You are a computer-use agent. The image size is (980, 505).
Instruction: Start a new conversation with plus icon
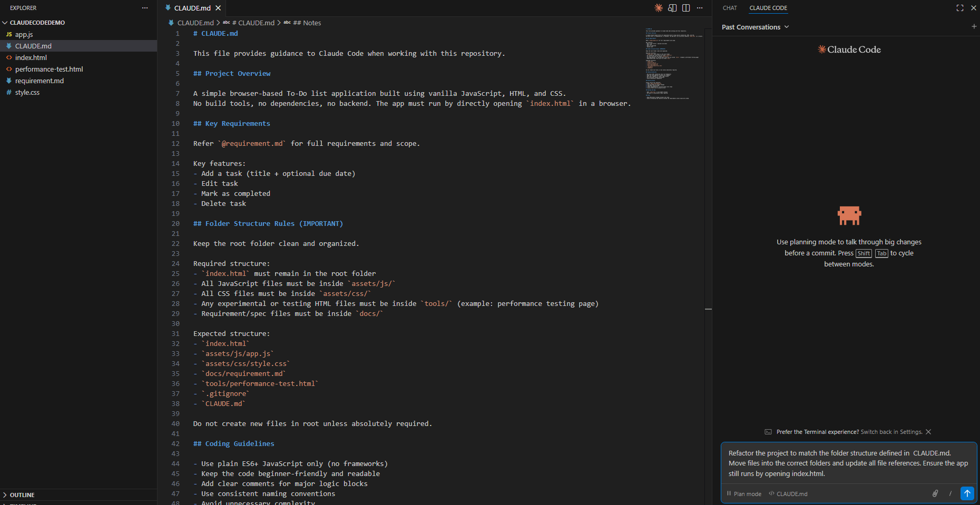974,26
